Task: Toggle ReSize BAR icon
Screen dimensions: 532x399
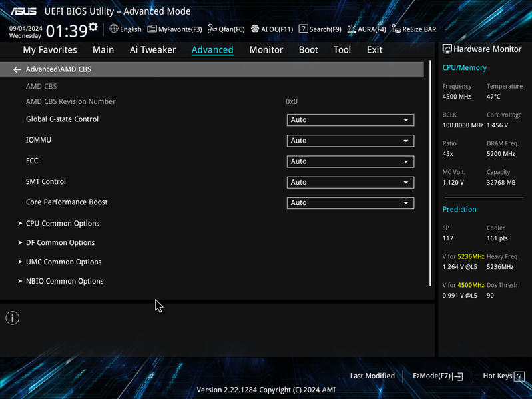Action: (396, 29)
